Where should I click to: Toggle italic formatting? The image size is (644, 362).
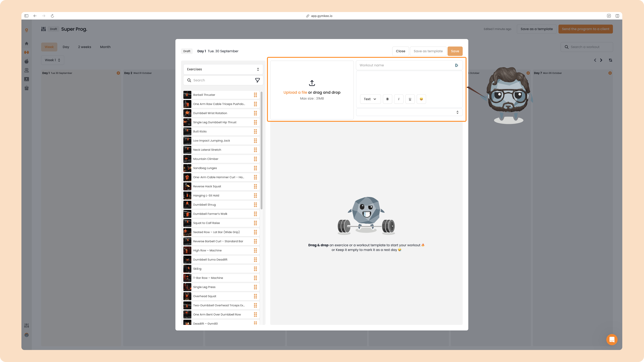399,99
